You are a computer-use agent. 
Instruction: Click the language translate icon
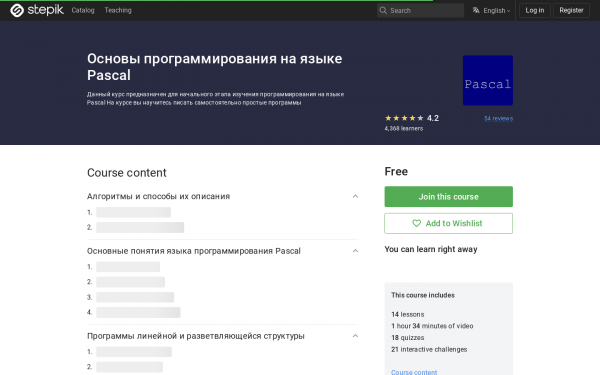coord(476,10)
